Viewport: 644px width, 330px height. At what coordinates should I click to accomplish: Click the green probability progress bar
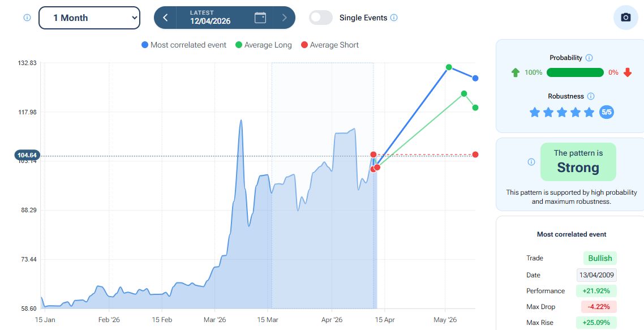pos(575,72)
